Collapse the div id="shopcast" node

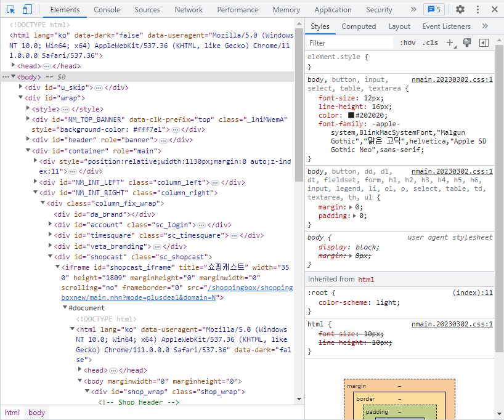[50, 256]
